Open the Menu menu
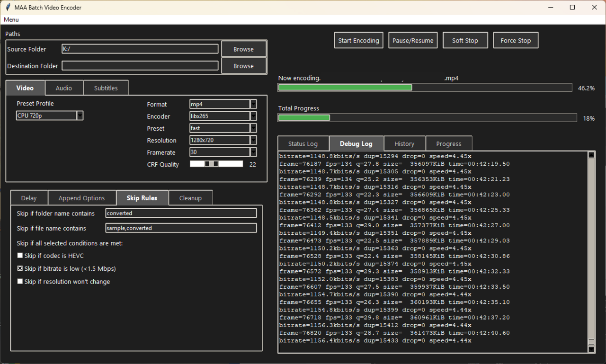This screenshot has height=364, width=606. click(11, 20)
